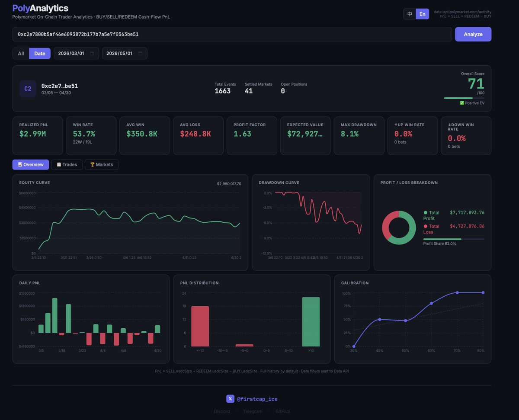Screen dimensions: 519x420
Task: Open the Trades tab
Action: 67,164
